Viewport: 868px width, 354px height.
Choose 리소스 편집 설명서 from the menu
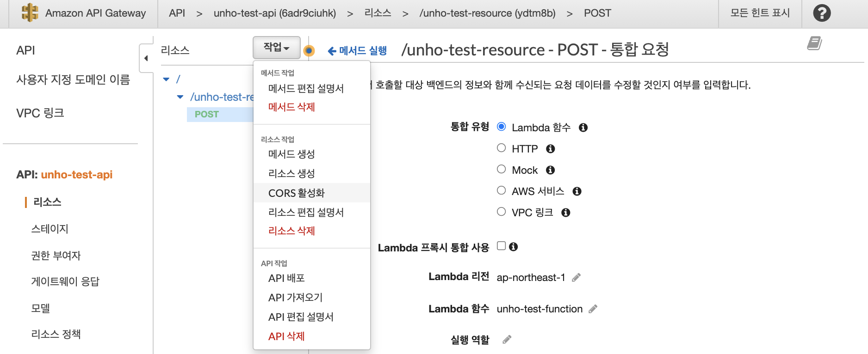(x=306, y=213)
